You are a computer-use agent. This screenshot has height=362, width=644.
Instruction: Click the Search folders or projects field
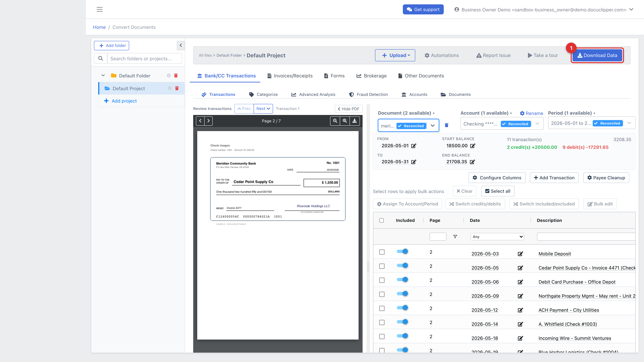pyautogui.click(x=145, y=58)
